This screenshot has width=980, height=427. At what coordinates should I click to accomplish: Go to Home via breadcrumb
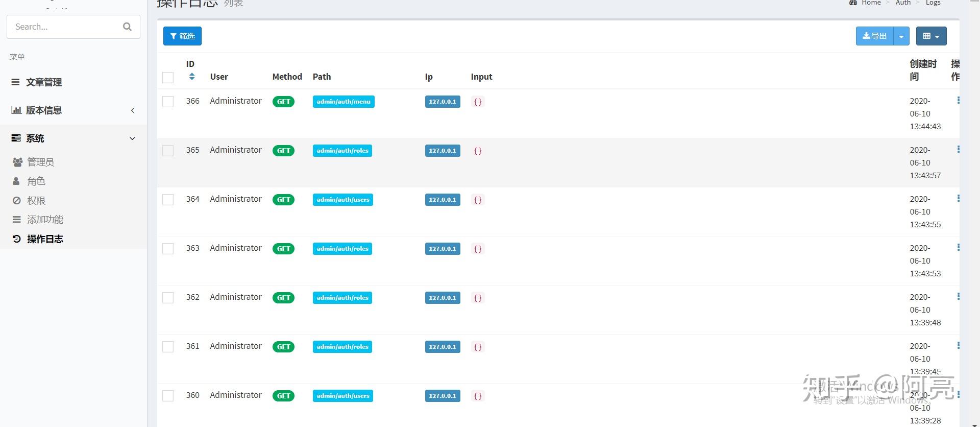(x=871, y=3)
